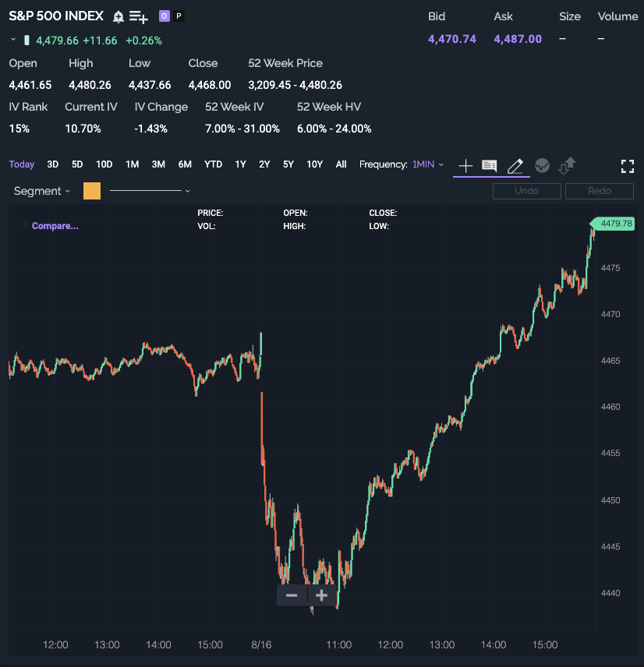Click the Close value 4,468.00
Viewport: 644px width, 667px height.
210,85
